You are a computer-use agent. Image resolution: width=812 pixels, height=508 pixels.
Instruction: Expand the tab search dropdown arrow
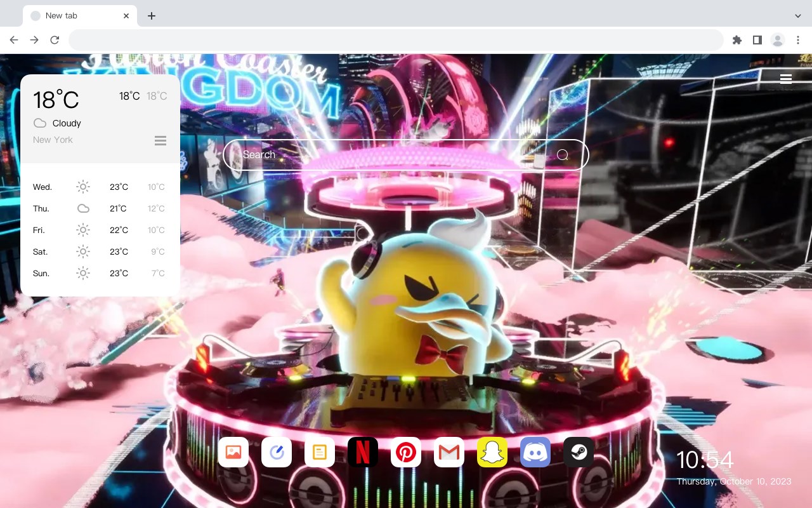click(798, 16)
